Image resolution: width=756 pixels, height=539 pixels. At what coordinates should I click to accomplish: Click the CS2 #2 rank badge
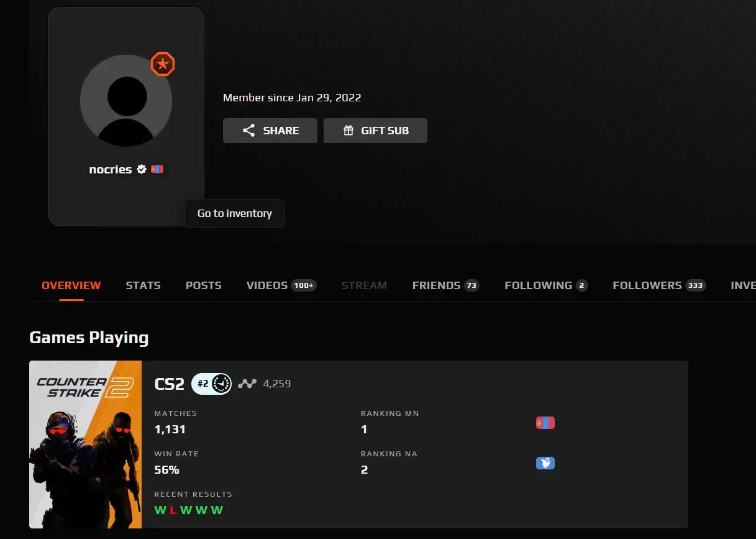[x=211, y=384]
